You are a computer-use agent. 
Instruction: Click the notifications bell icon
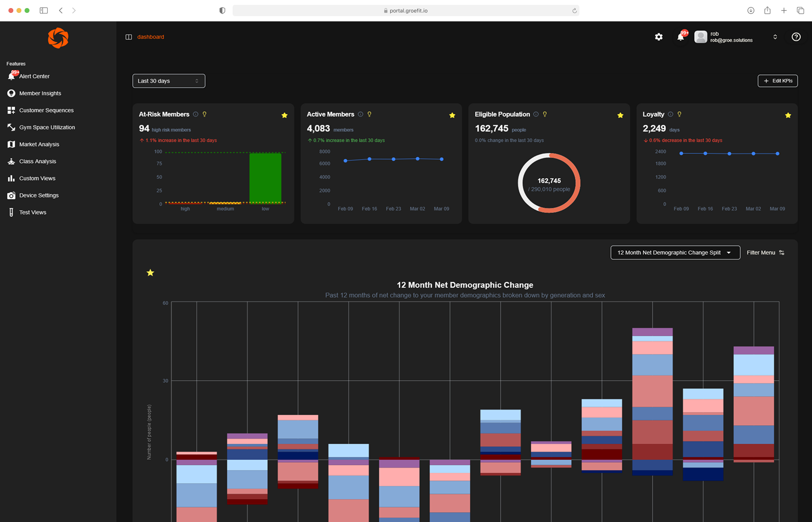point(681,37)
